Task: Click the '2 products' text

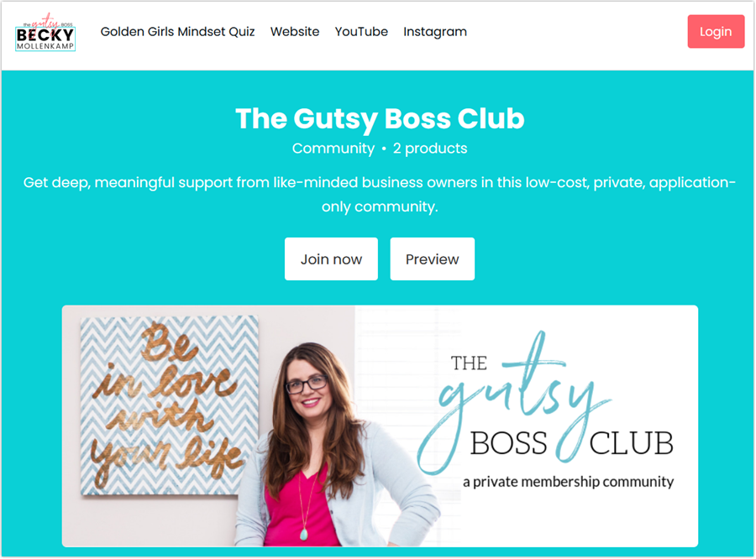Action: (x=430, y=149)
